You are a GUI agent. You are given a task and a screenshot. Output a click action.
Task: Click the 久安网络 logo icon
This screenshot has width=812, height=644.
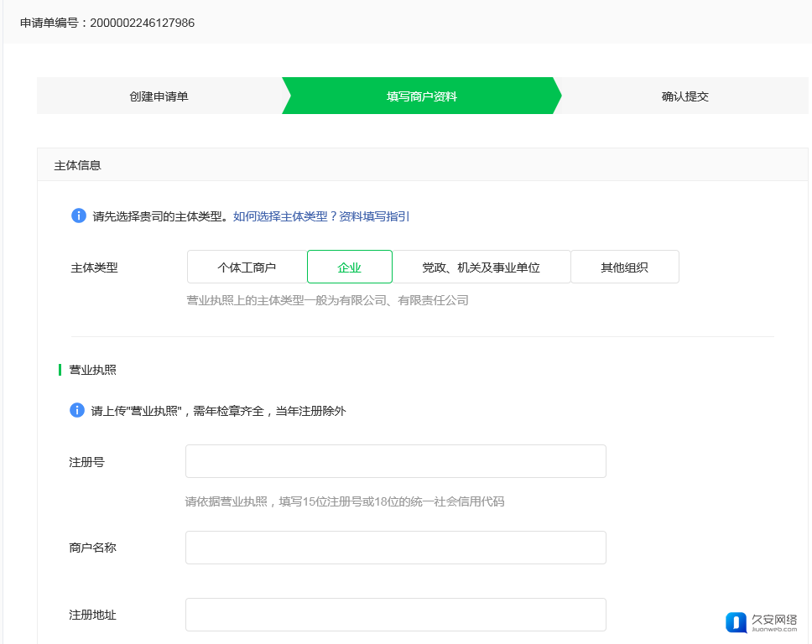tap(736, 622)
